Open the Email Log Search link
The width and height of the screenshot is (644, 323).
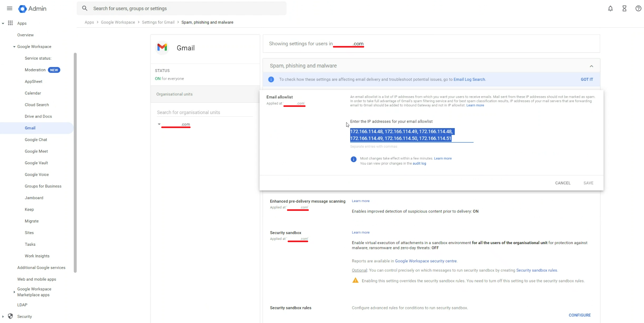pyautogui.click(x=469, y=80)
